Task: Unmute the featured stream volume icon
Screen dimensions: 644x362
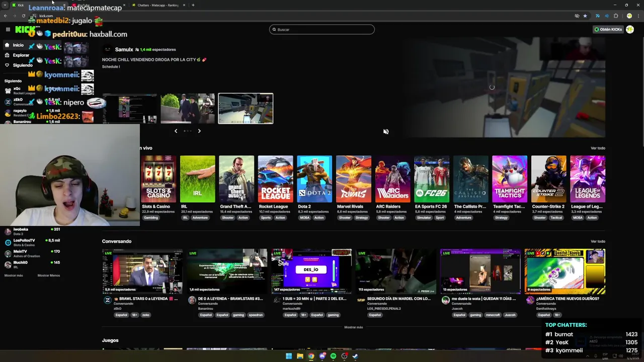Action: click(x=386, y=131)
